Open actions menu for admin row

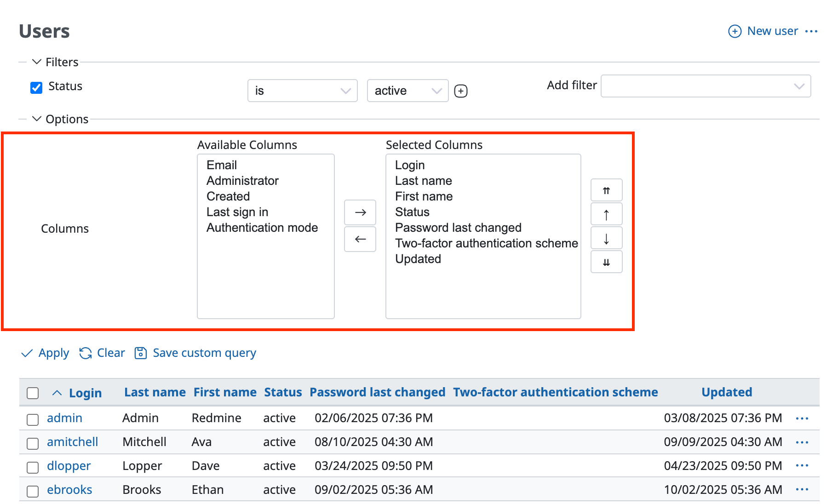tap(802, 418)
